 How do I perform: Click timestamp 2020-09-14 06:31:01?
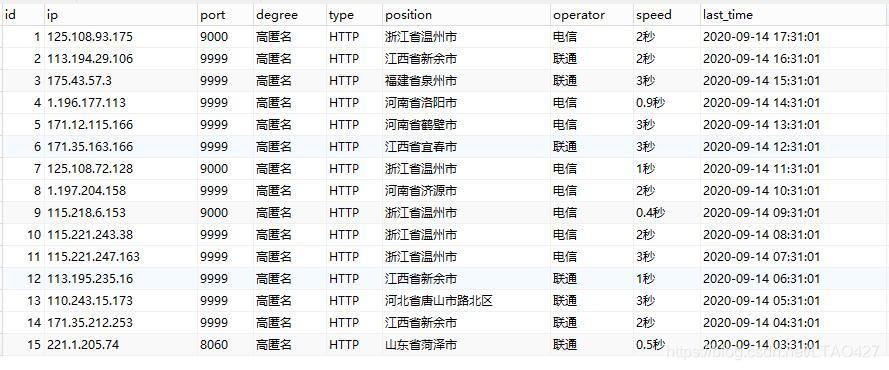click(x=761, y=279)
